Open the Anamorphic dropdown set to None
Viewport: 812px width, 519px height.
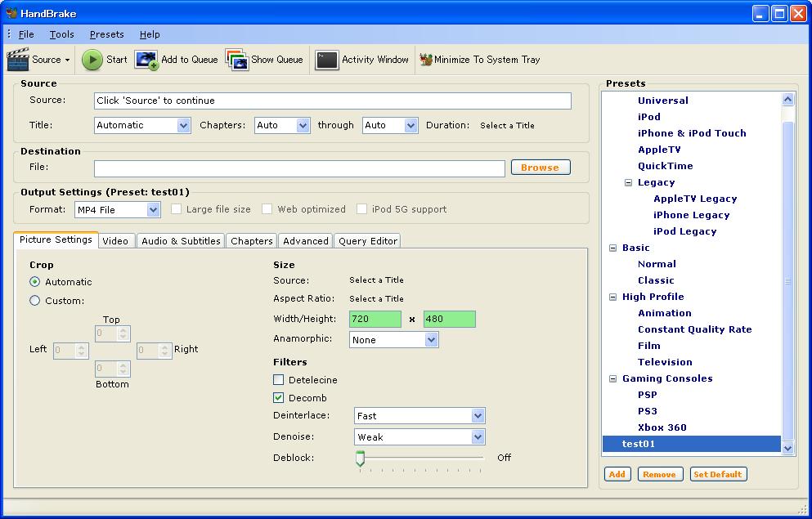393,340
